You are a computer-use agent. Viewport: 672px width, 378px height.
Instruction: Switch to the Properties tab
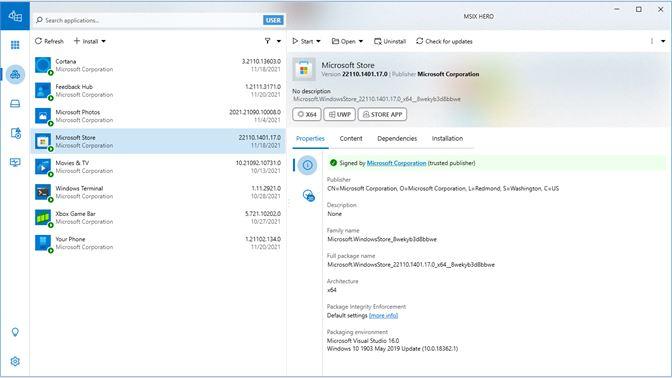310,138
